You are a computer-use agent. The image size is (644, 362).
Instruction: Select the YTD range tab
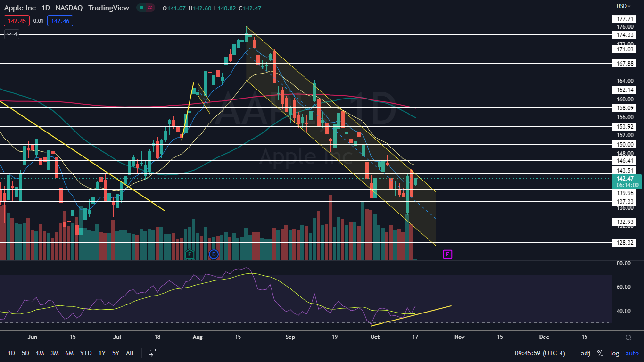click(x=86, y=353)
